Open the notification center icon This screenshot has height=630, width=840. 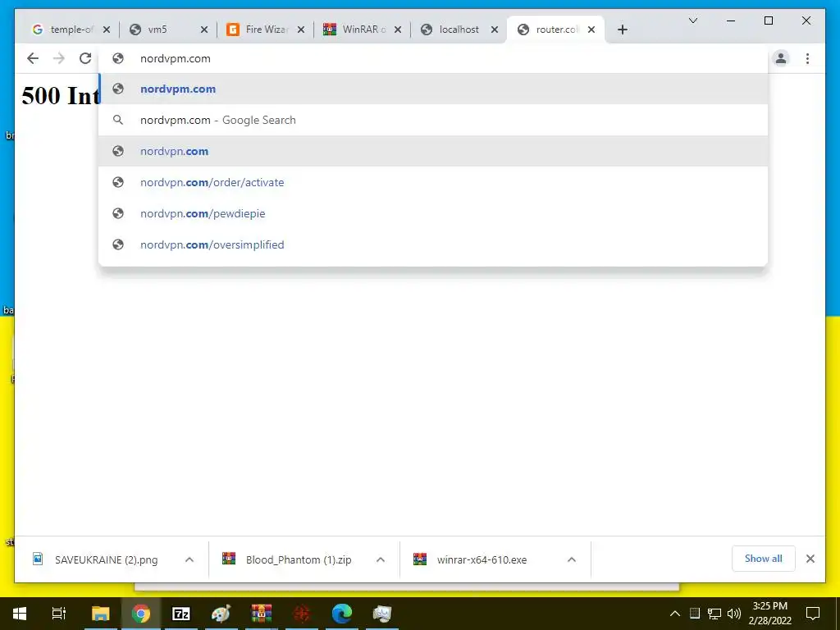(813, 614)
